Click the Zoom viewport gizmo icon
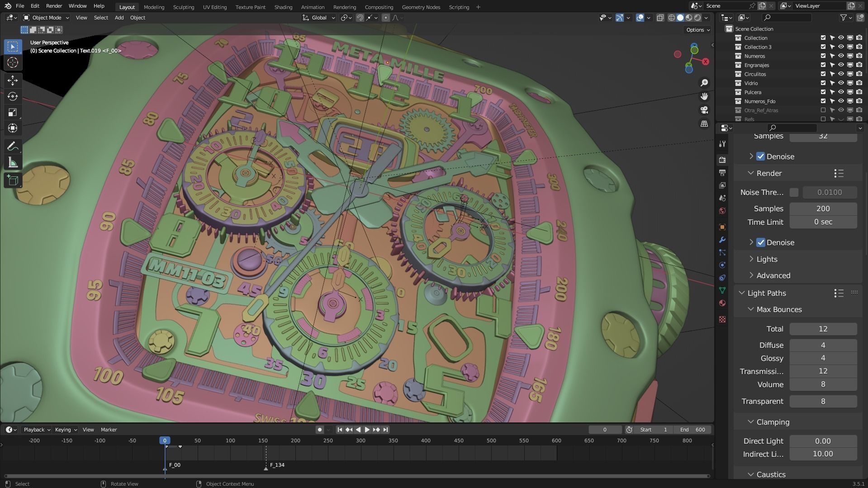Screen dimensions: 868x488 [704, 83]
